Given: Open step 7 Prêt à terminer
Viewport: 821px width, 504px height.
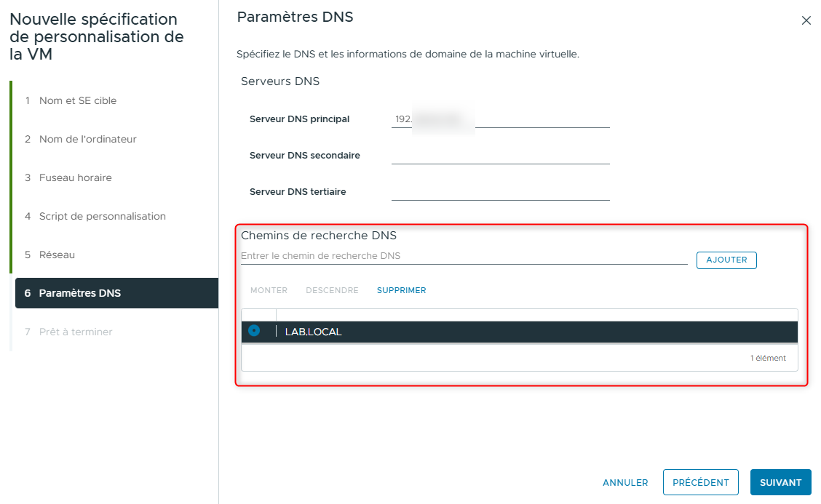Looking at the screenshot, I should (x=76, y=332).
